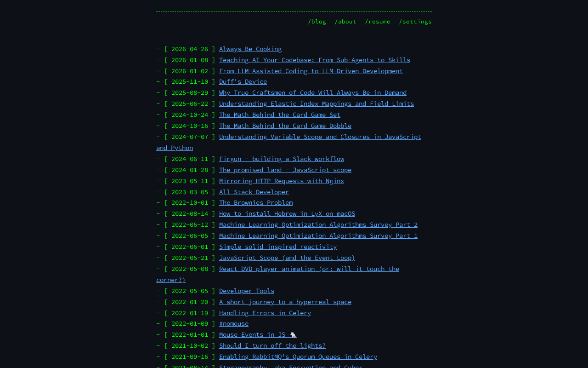Open Optimization Algorithms Survey Part 1
This screenshot has height=368, width=588.
(x=318, y=236)
